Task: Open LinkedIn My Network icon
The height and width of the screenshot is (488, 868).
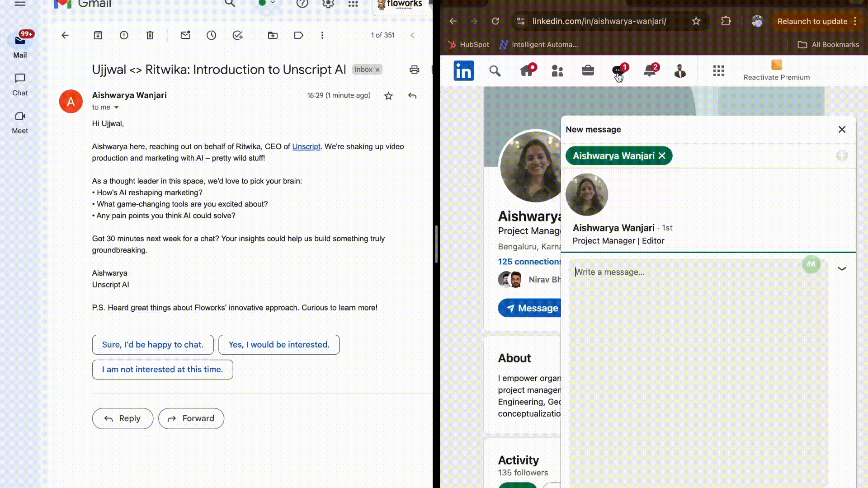Action: (x=557, y=70)
